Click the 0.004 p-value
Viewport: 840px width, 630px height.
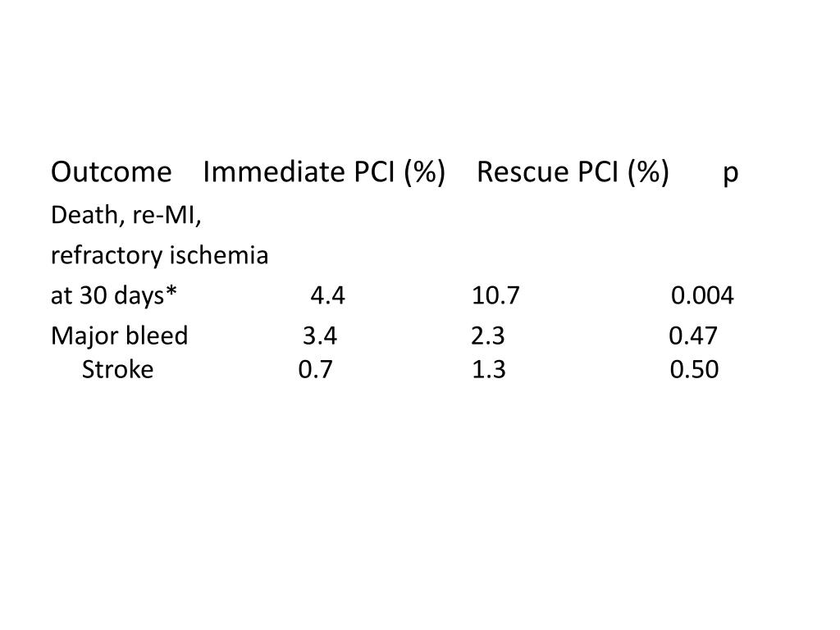point(702,295)
